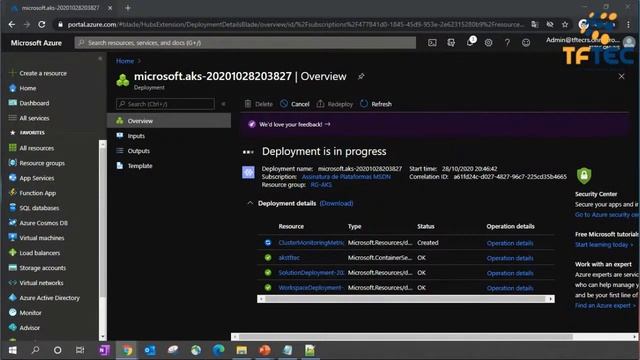This screenshot has width=640, height=360.
Task: Open portal settings gear
Action: point(488,42)
